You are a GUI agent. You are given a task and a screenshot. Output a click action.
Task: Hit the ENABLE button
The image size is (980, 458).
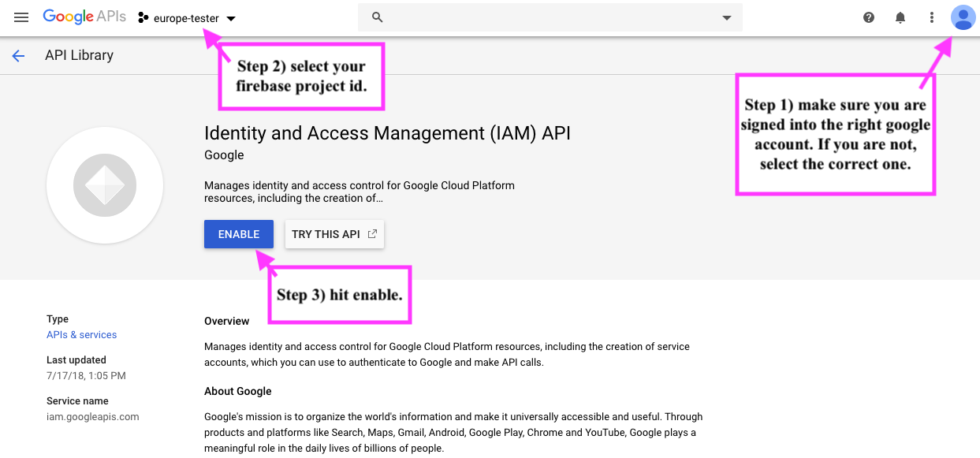point(239,234)
